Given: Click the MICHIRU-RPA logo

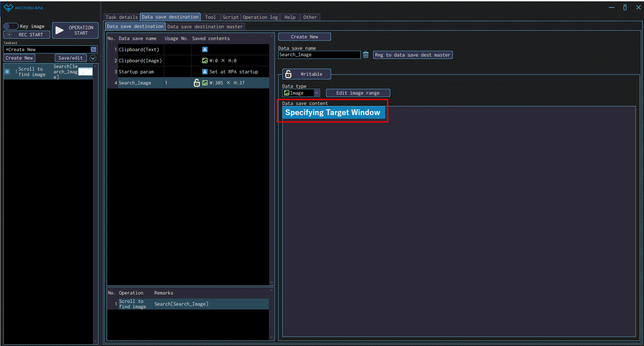Looking at the screenshot, I should pyautogui.click(x=23, y=8).
